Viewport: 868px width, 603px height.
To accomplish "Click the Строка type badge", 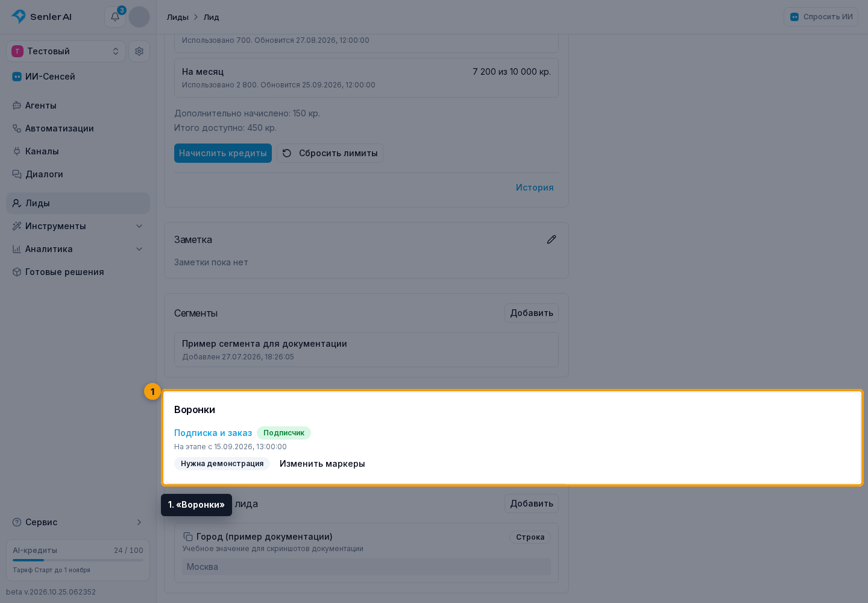I will tap(530, 537).
